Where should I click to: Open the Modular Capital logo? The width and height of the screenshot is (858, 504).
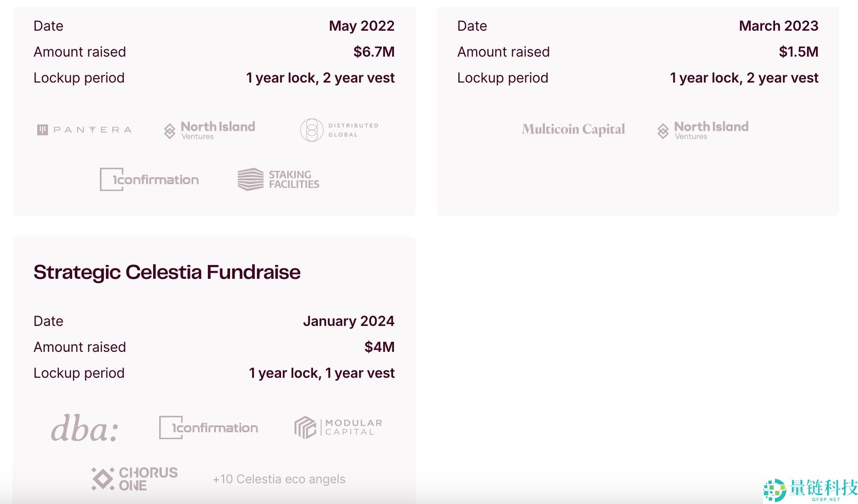338,427
